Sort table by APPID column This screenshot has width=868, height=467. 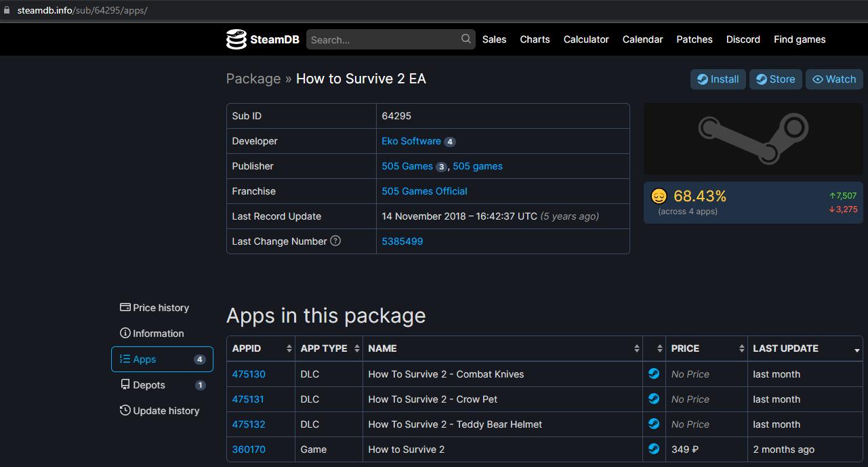pos(261,348)
